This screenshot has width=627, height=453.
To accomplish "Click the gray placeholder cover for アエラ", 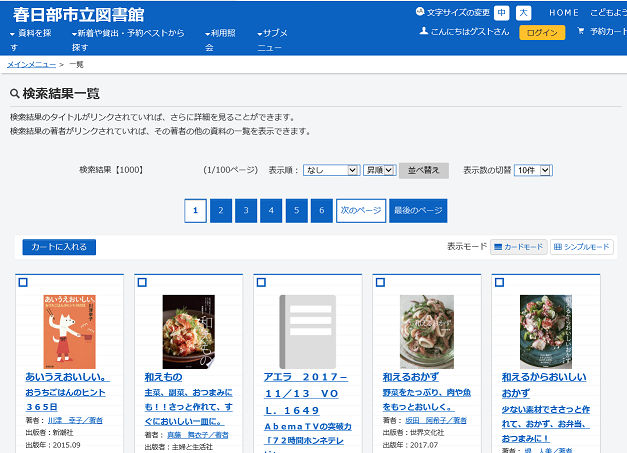I will tap(308, 332).
